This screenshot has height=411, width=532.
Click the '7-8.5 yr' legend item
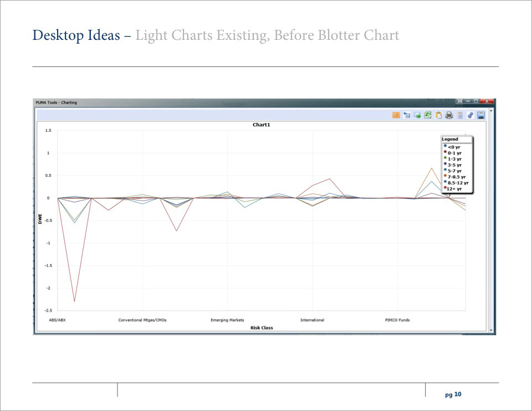(x=456, y=177)
